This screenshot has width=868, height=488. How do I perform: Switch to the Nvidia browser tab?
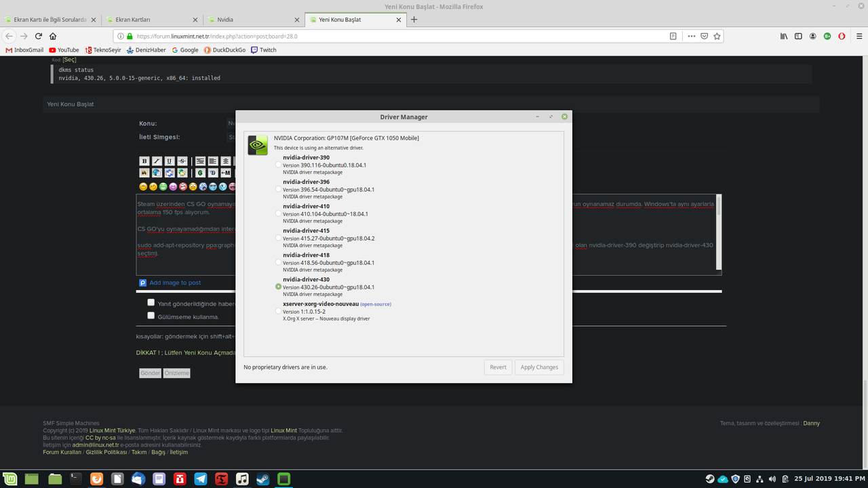point(254,20)
